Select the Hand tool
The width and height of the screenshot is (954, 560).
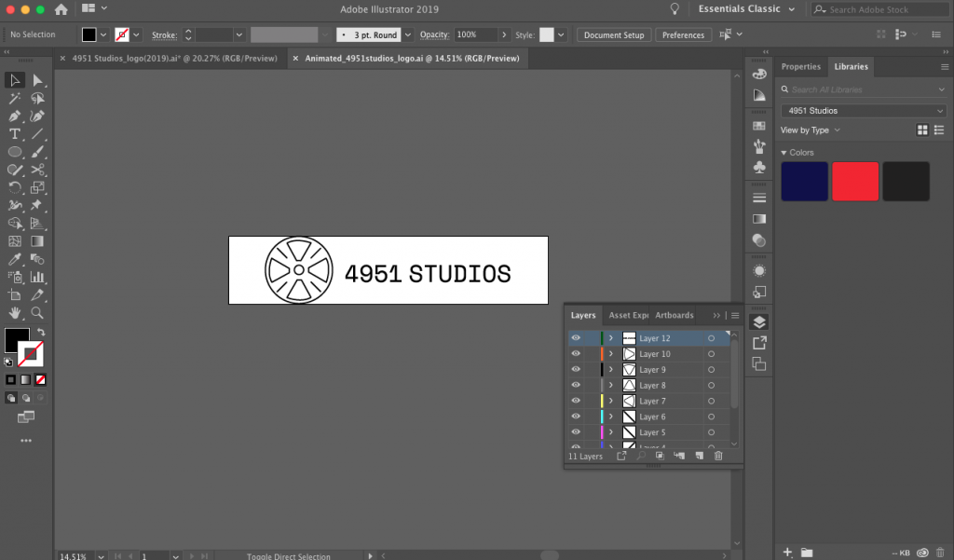pyautogui.click(x=15, y=313)
